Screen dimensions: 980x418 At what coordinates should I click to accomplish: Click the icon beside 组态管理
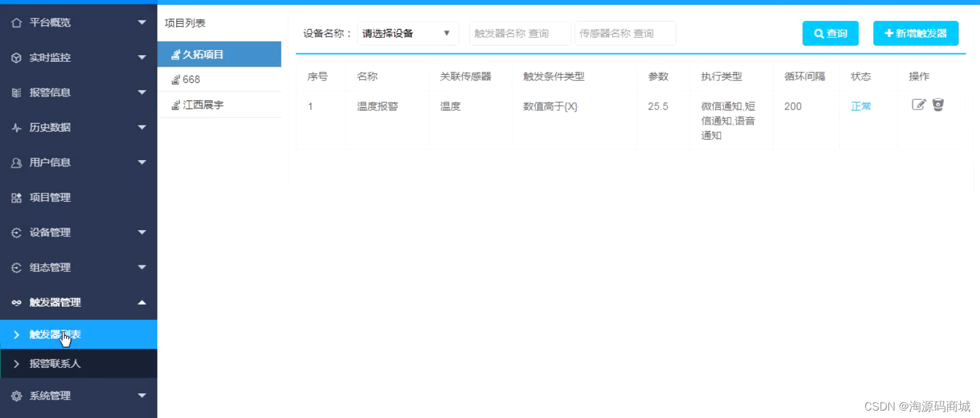tap(17, 268)
